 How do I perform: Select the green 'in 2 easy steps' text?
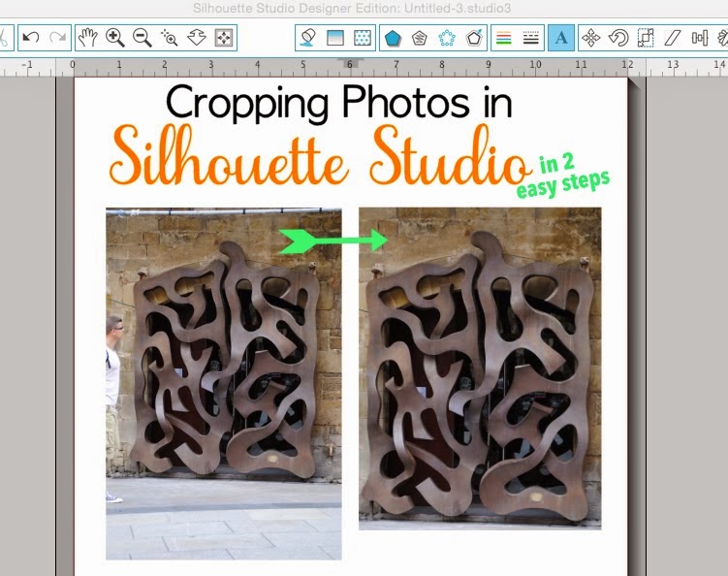(x=562, y=176)
